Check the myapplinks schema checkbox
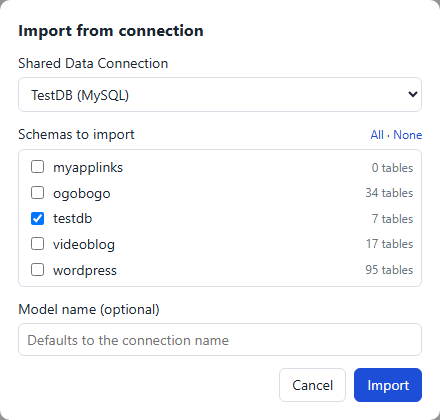The width and height of the screenshot is (440, 420). pyautogui.click(x=37, y=167)
